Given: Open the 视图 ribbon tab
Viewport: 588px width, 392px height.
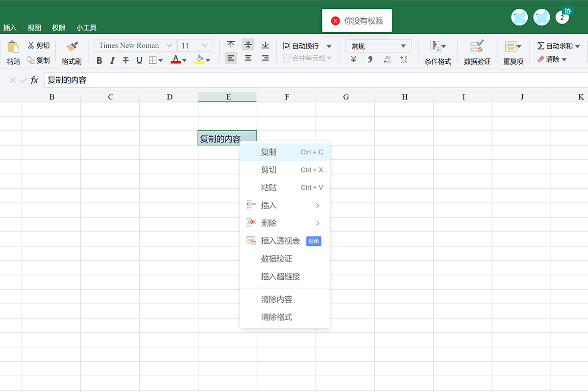Looking at the screenshot, I should point(34,28).
